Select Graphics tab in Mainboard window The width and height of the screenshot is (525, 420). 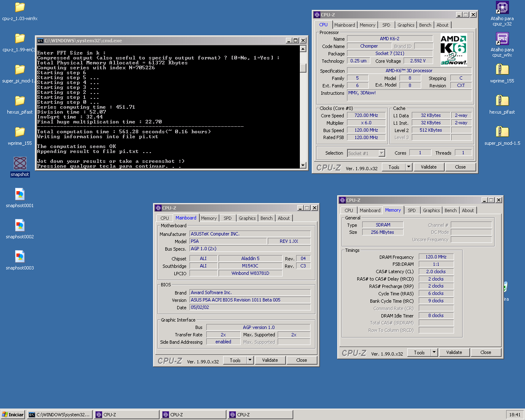[247, 218]
